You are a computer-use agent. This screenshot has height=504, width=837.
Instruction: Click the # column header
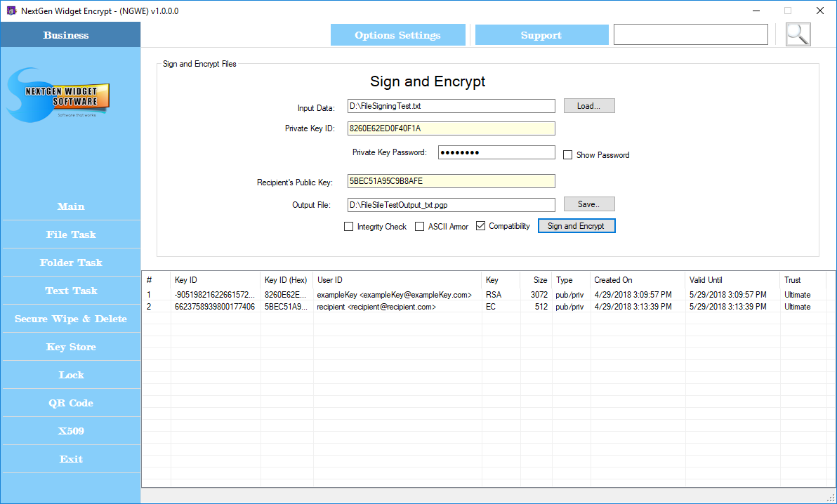157,280
